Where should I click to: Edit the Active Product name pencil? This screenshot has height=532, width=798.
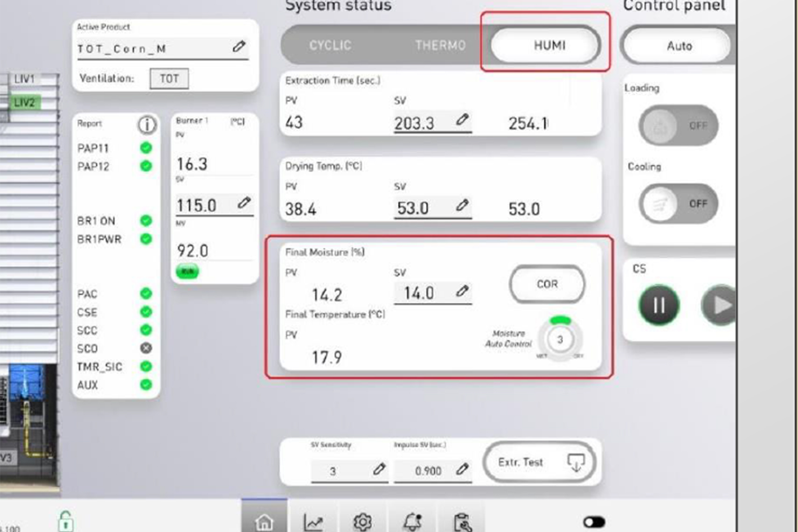coord(239,47)
